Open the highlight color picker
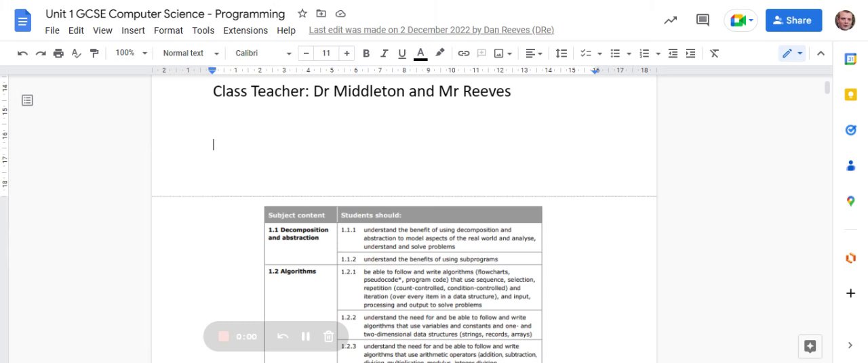The width and height of the screenshot is (868, 363). 439,53
